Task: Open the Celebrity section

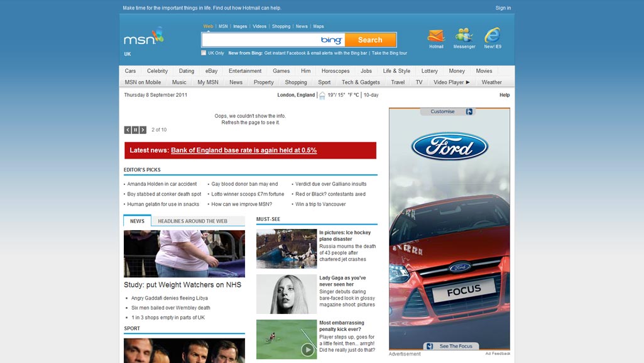Action: (x=157, y=71)
